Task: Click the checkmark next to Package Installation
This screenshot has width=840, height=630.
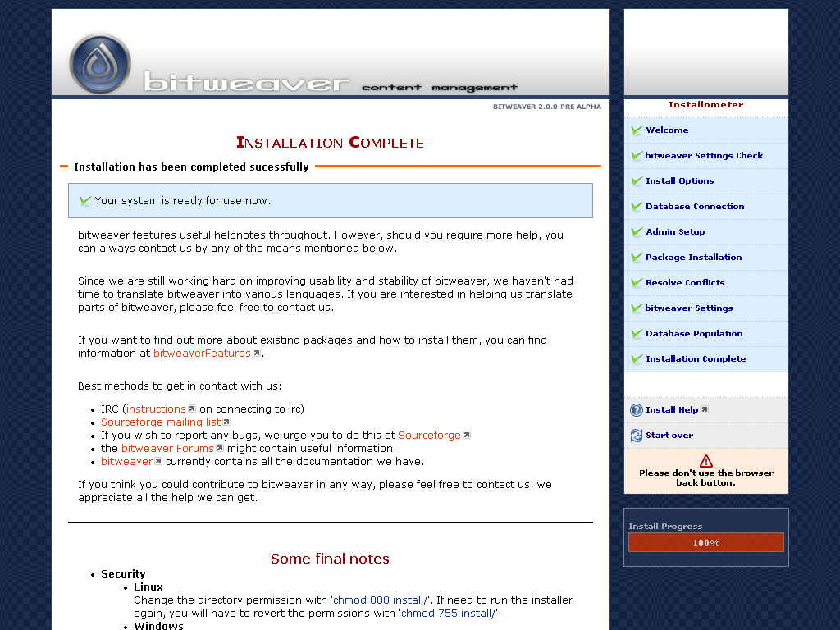Action: [x=637, y=257]
